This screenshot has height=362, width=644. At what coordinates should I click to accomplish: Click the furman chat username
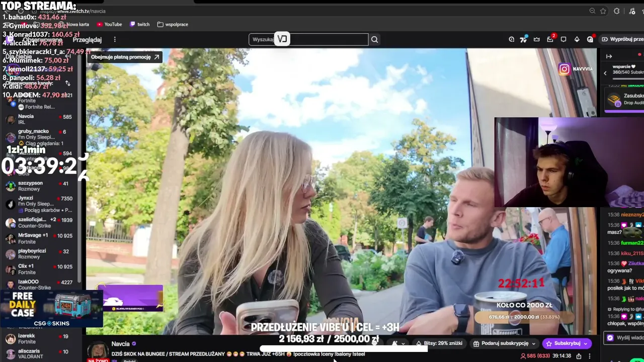tap(632, 243)
